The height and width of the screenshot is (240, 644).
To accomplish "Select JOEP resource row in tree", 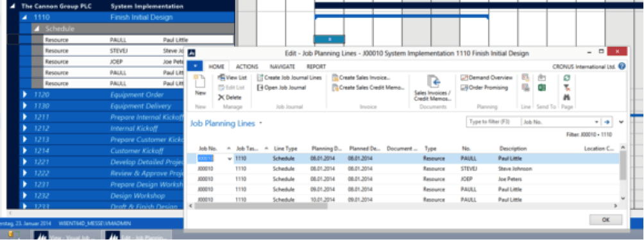I will (113, 62).
